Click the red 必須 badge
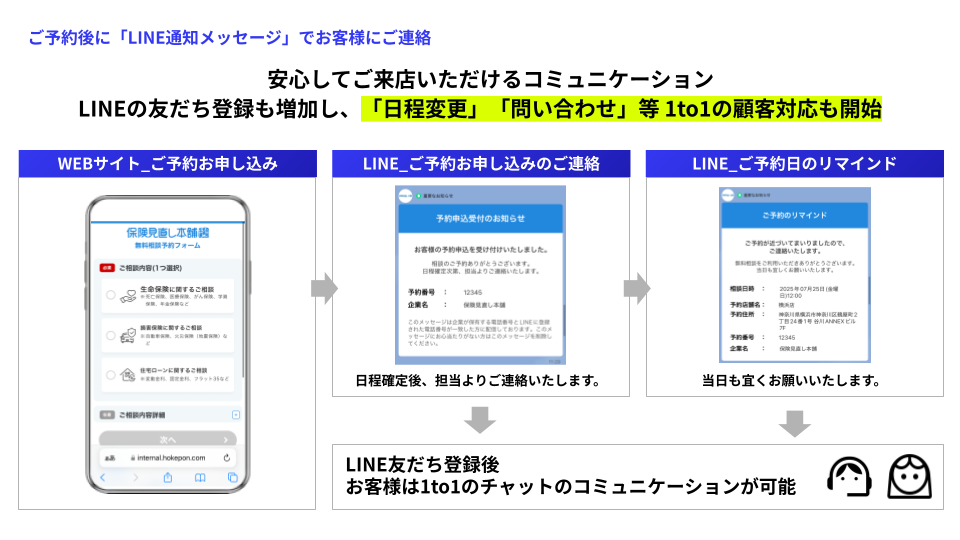 point(107,268)
